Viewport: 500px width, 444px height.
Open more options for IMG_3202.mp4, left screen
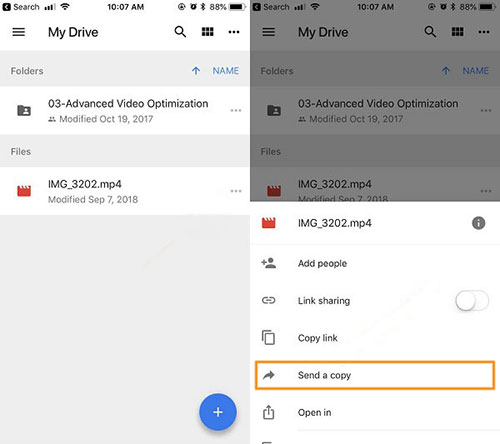[x=236, y=191]
